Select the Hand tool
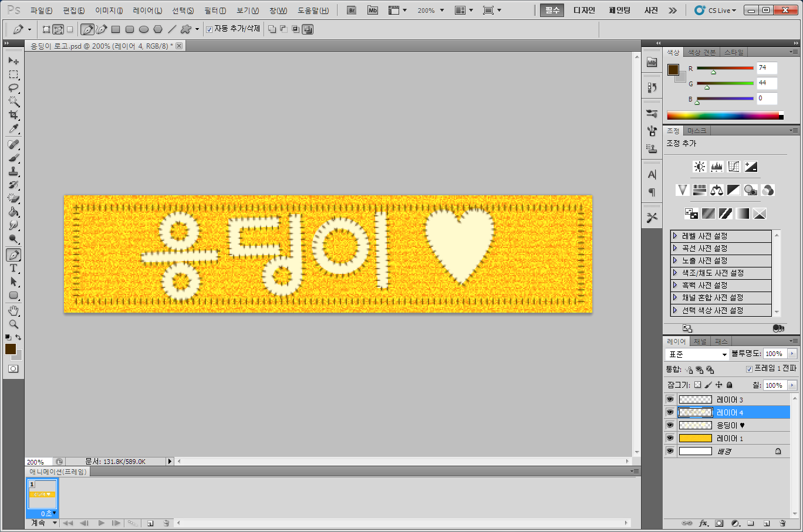803x532 pixels. [x=14, y=310]
